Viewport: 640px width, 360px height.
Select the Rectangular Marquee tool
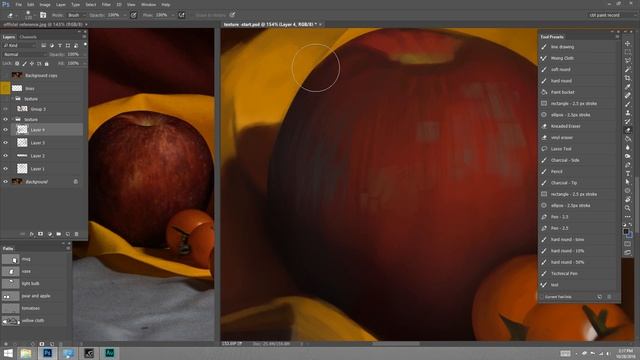(x=628, y=52)
